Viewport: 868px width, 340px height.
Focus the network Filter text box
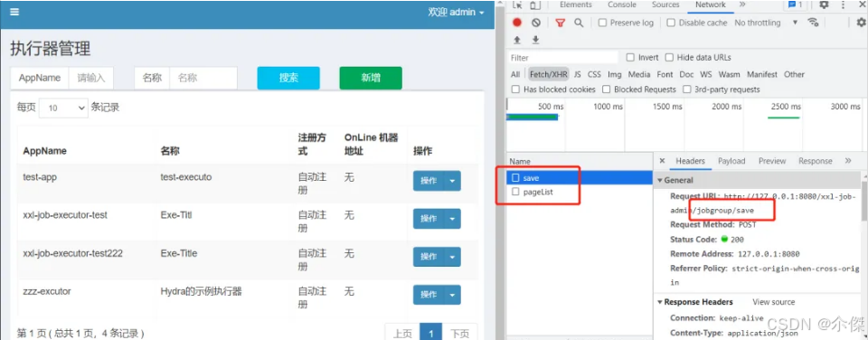pos(563,58)
